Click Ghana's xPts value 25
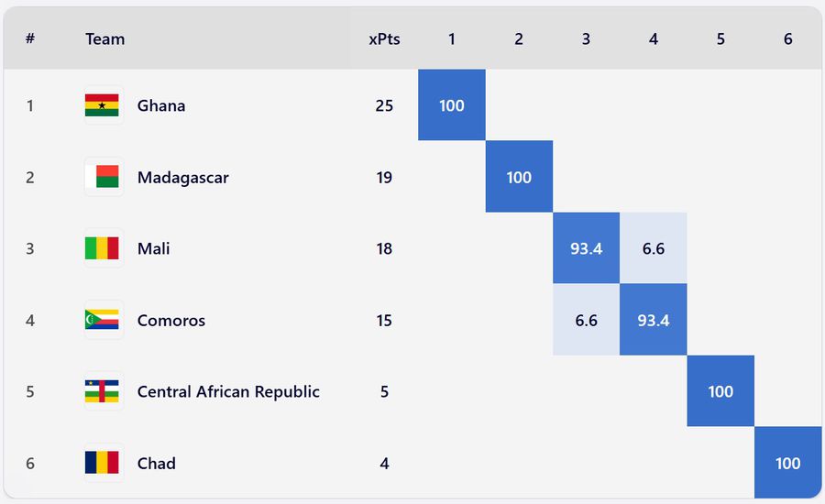 (x=384, y=105)
